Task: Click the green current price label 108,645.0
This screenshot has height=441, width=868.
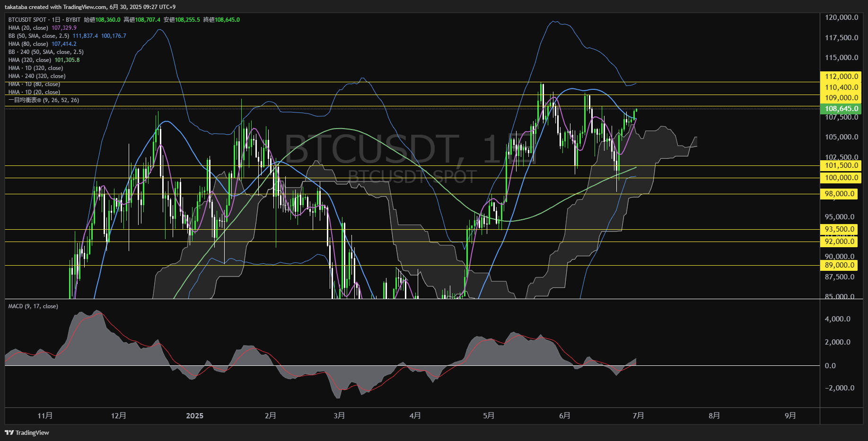Action: 841,109
